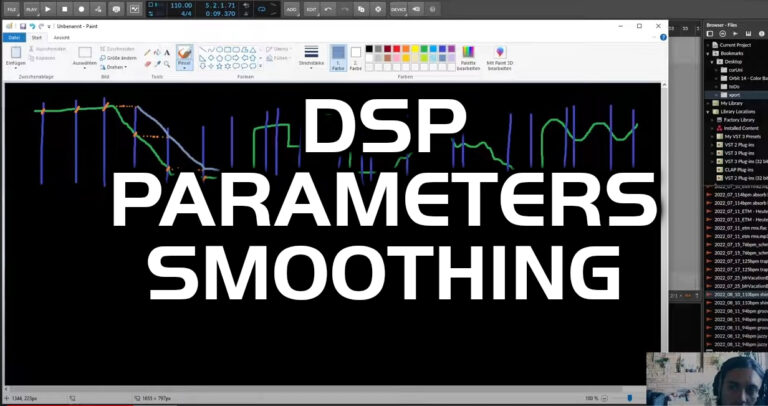
Task: Pick the Eraser tool in Paint
Action: [x=147, y=64]
